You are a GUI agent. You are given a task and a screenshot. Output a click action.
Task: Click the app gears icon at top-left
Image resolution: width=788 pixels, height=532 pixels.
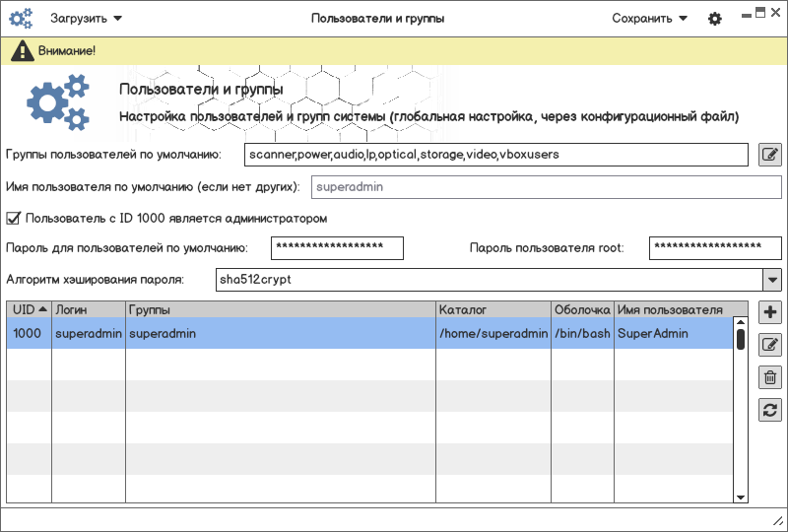21,19
